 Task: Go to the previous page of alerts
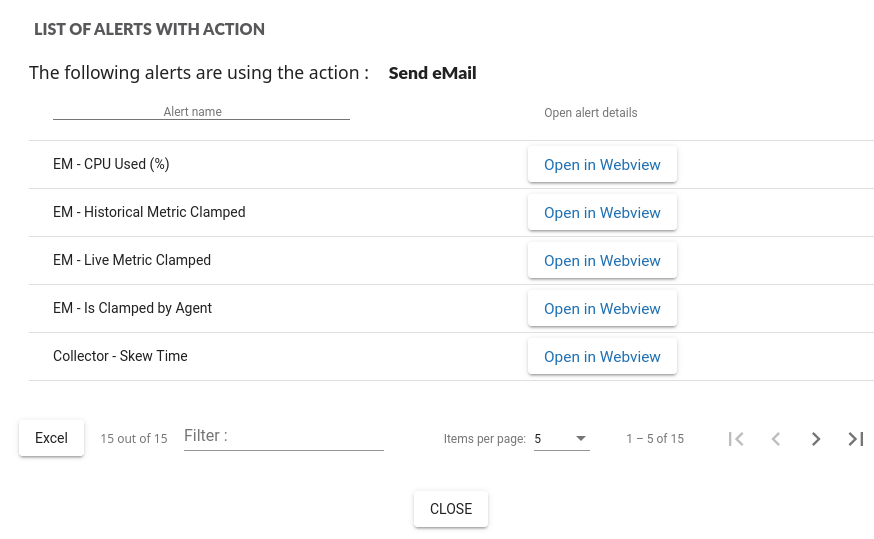(x=776, y=439)
